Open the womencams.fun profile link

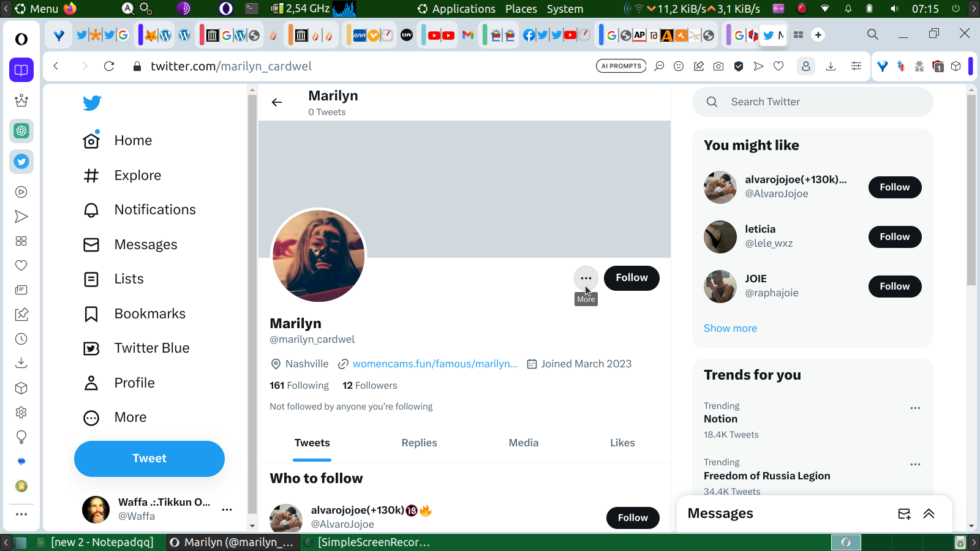point(435,364)
